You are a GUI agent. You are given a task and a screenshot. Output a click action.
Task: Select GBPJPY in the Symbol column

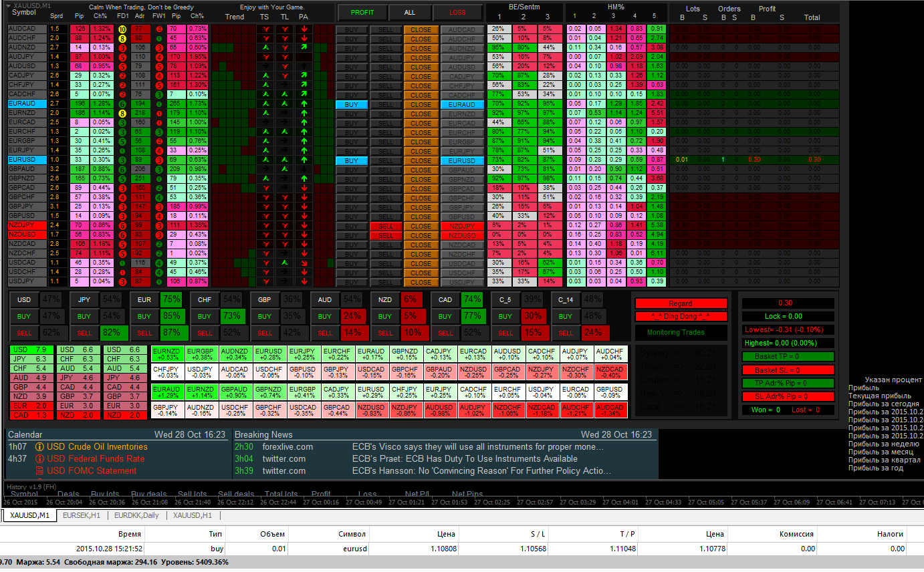(x=27, y=207)
